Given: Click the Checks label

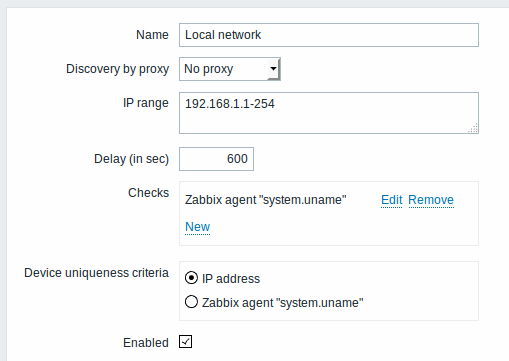Looking at the screenshot, I should click(x=148, y=193).
